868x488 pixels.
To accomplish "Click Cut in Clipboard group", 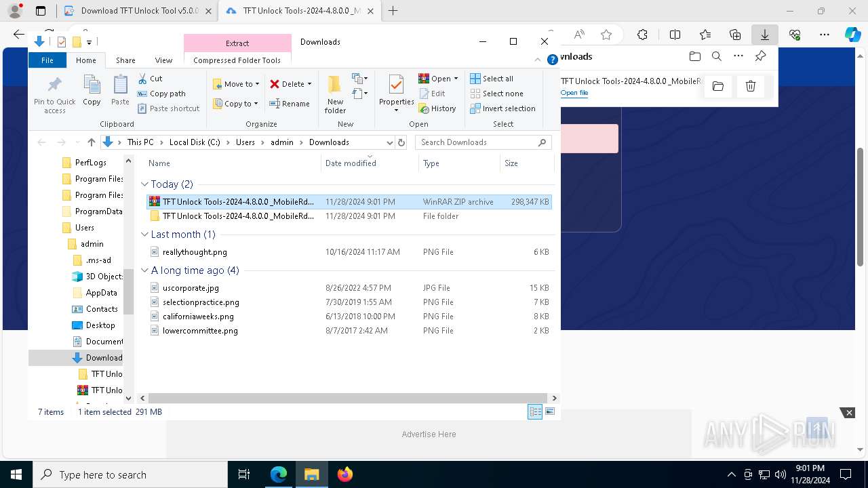I will 151,79.
